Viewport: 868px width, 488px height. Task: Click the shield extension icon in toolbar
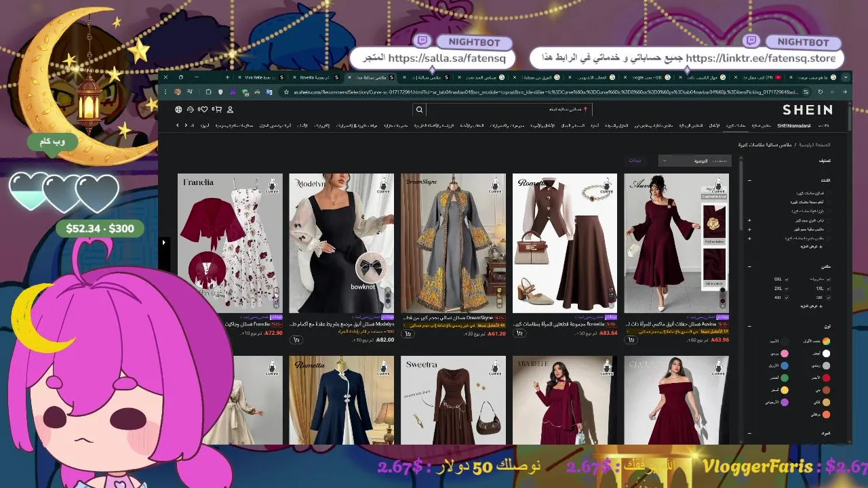click(x=220, y=91)
